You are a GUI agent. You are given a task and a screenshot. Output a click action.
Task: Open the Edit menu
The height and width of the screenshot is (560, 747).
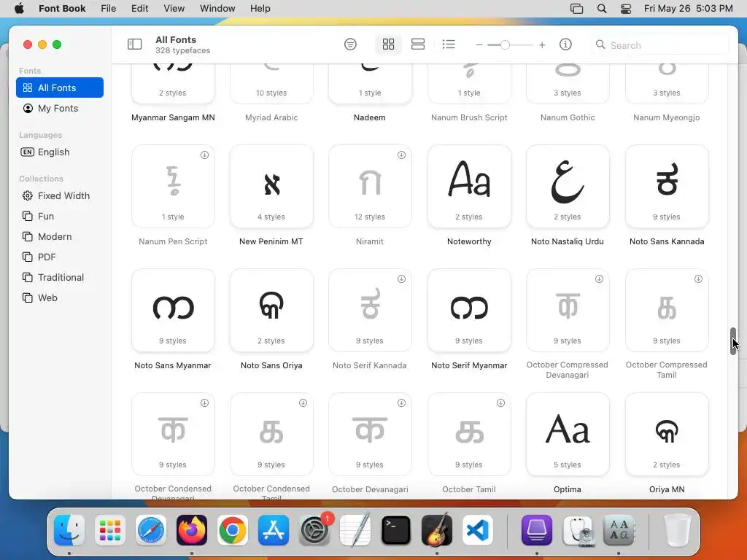click(139, 9)
